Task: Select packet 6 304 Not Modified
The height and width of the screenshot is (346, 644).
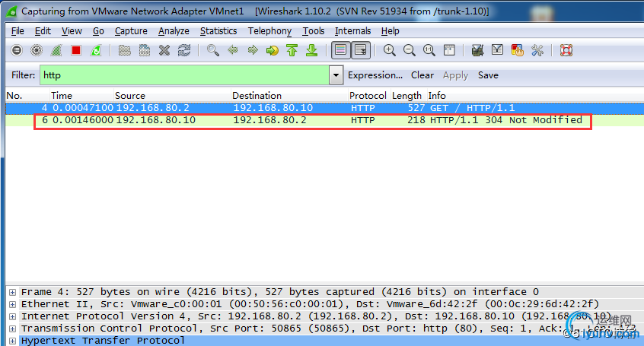Action: (x=324, y=120)
